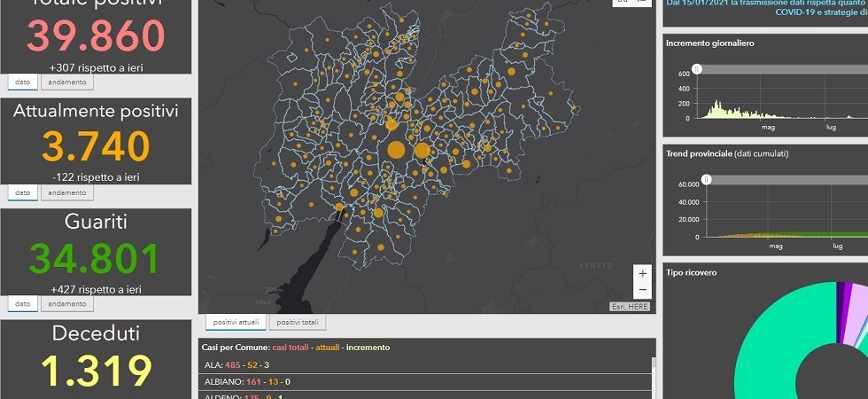Open 'andamento' tab under Attualmente positivi
The height and width of the screenshot is (399, 868).
(x=67, y=193)
